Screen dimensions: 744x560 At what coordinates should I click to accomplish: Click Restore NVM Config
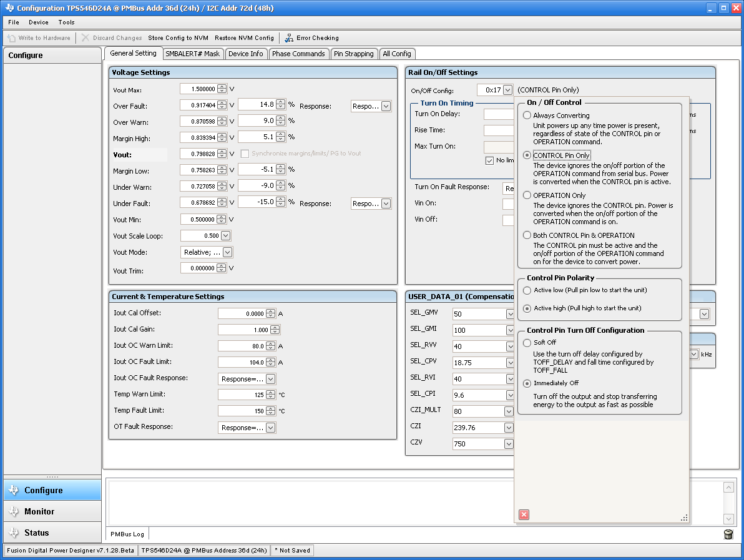coord(244,38)
